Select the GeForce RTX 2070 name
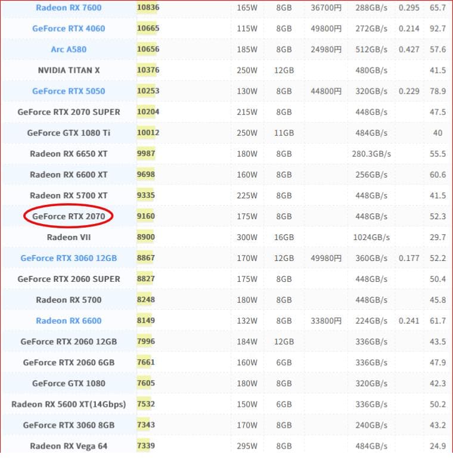The height and width of the screenshot is (476, 453). click(69, 216)
